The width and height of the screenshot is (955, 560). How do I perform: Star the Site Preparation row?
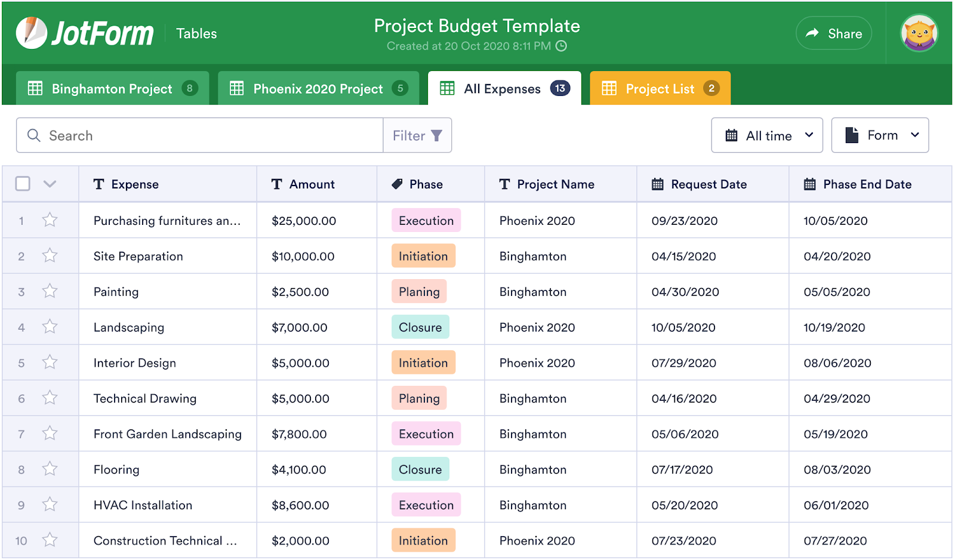click(x=50, y=256)
